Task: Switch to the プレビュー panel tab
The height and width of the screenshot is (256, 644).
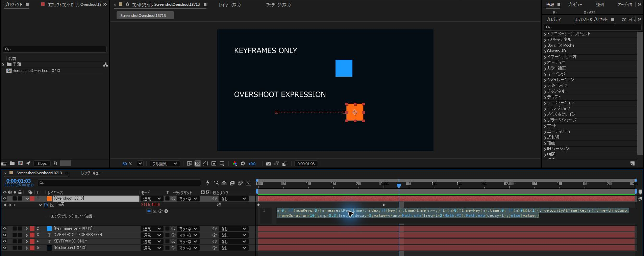Action: tap(575, 5)
